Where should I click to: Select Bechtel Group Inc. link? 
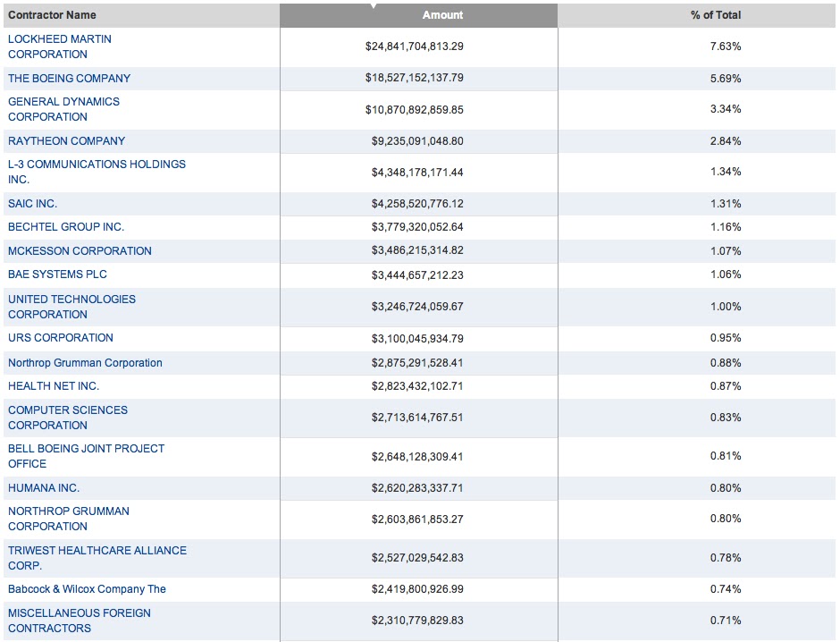pos(66,227)
